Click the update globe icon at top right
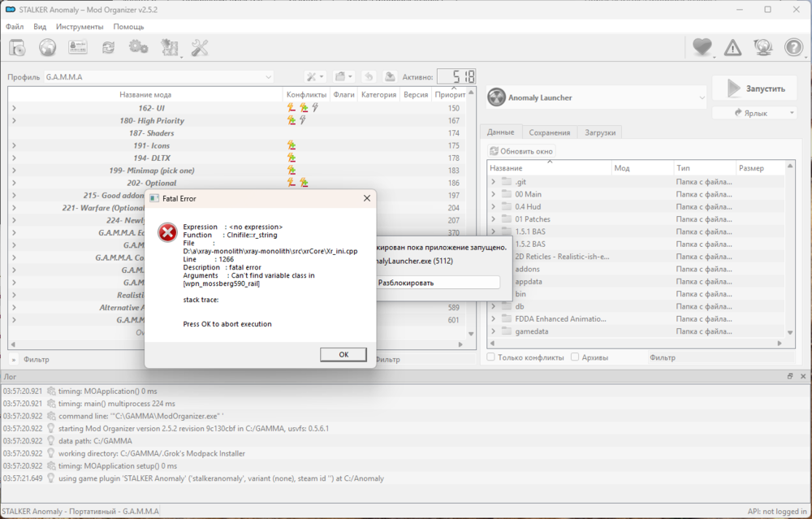The height and width of the screenshot is (519, 812). 763,48
